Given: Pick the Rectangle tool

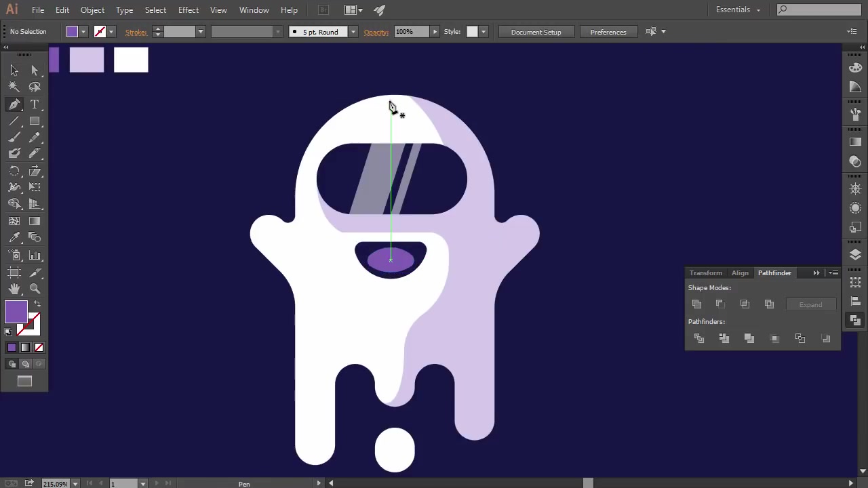Looking at the screenshot, I should [x=35, y=121].
